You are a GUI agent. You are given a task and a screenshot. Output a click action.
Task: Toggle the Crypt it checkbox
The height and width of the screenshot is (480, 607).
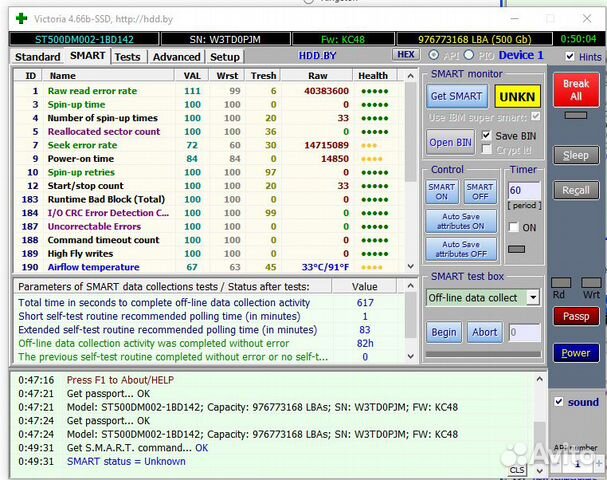tap(486, 149)
